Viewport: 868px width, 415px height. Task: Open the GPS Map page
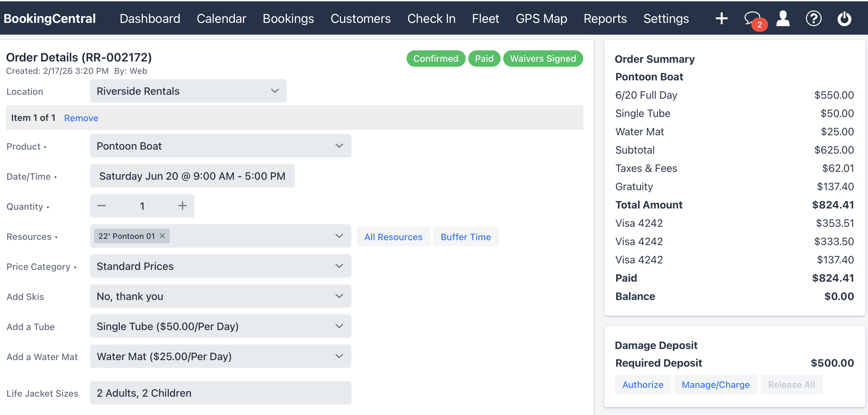(x=541, y=19)
